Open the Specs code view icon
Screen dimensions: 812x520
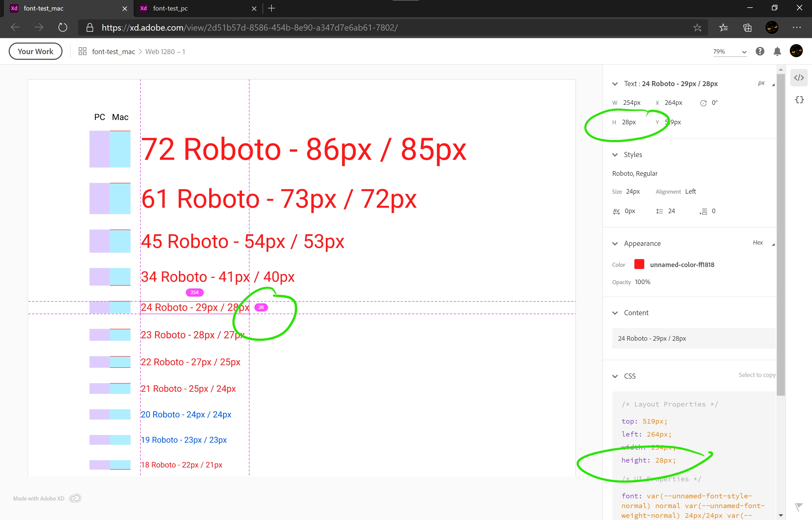point(798,78)
